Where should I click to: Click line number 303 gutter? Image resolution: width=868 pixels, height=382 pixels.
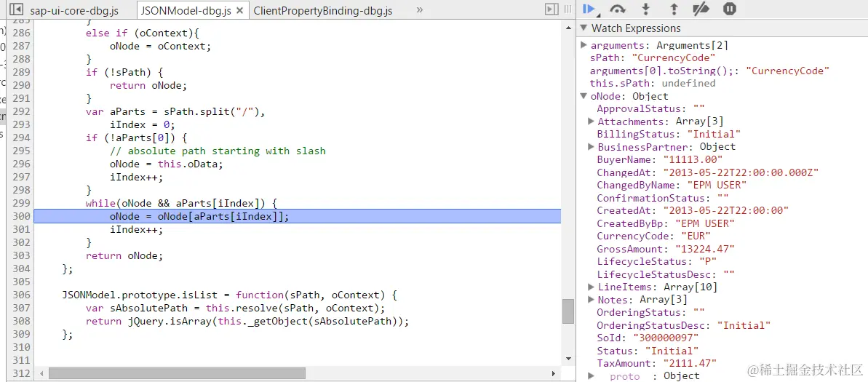21,256
